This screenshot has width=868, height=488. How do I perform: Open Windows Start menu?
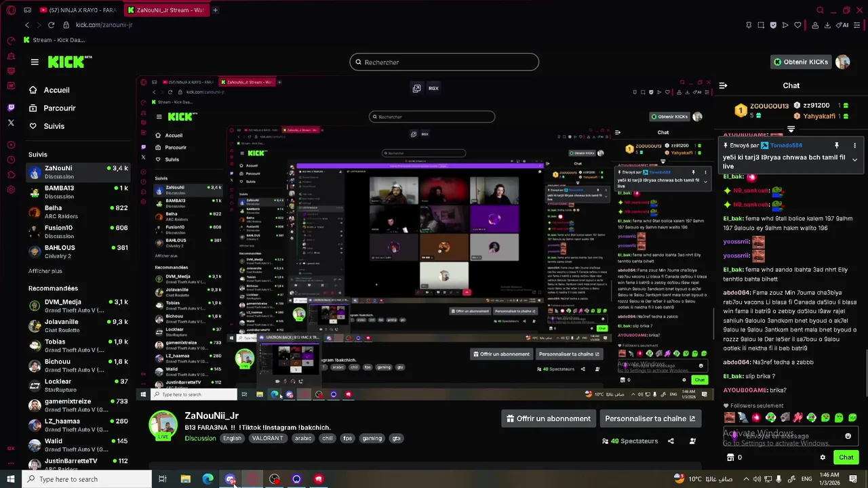[x=10, y=479]
